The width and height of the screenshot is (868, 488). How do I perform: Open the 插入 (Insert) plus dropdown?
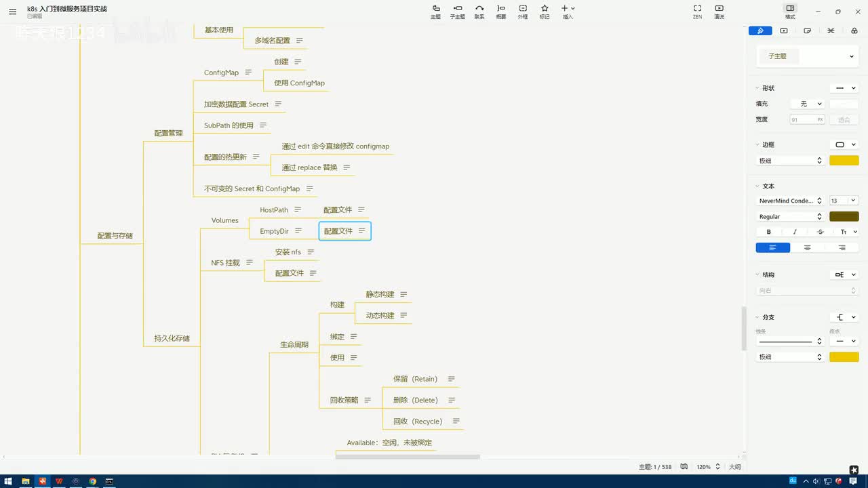click(x=568, y=12)
